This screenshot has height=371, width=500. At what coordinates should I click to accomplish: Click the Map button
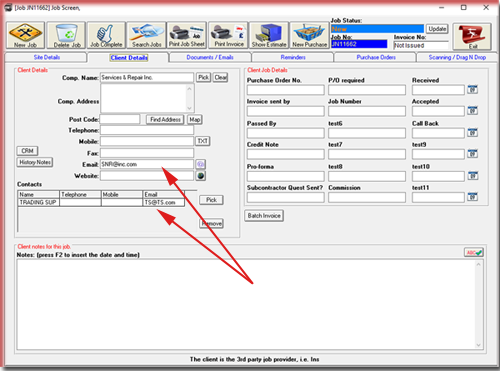(195, 119)
